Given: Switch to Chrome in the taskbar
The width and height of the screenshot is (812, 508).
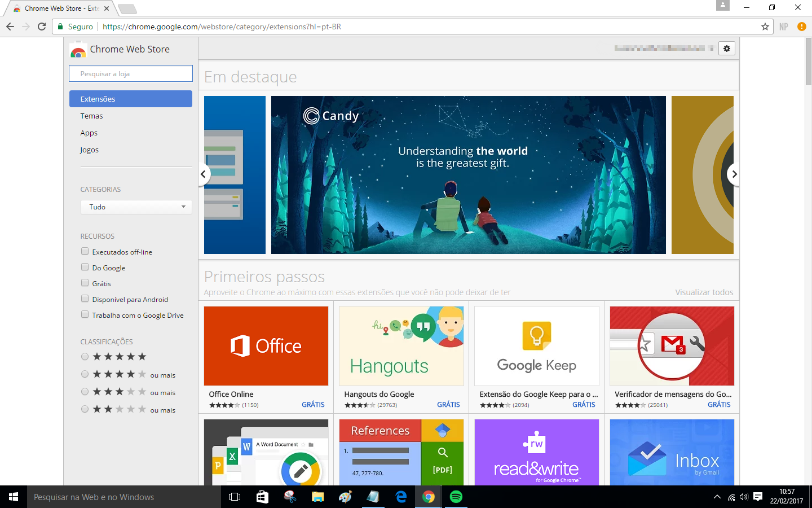Looking at the screenshot, I should [429, 497].
